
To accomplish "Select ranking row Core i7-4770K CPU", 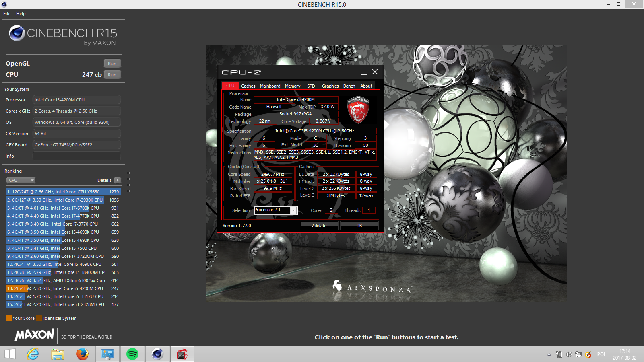I will click(63, 216).
